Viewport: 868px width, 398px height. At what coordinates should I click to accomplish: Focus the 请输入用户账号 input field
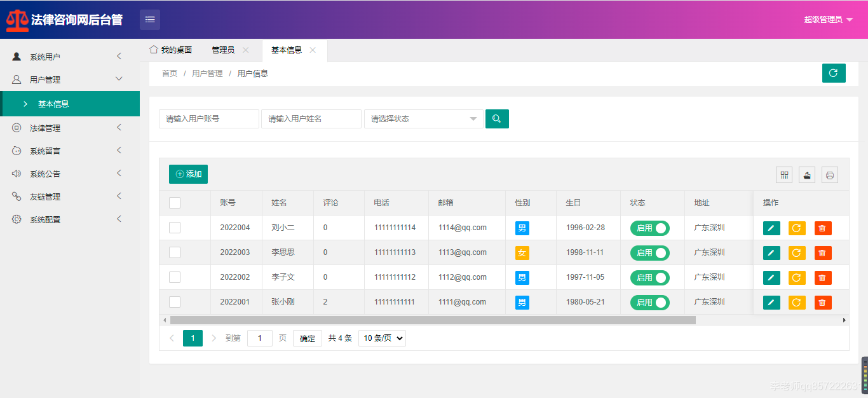tap(209, 119)
